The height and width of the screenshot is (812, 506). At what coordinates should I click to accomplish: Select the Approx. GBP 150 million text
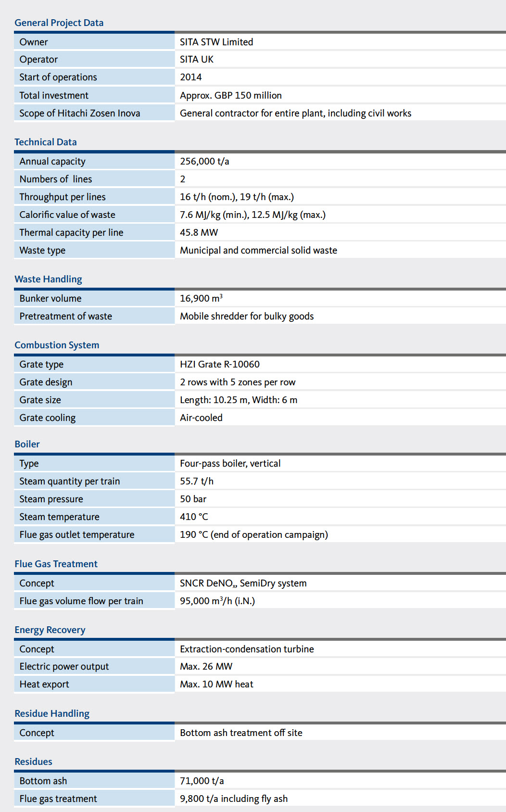pyautogui.click(x=231, y=95)
